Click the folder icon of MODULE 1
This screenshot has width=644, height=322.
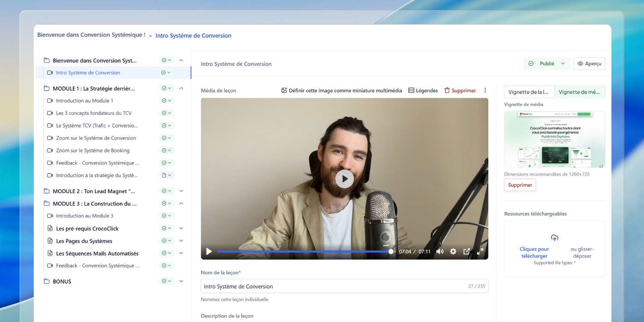47,89
